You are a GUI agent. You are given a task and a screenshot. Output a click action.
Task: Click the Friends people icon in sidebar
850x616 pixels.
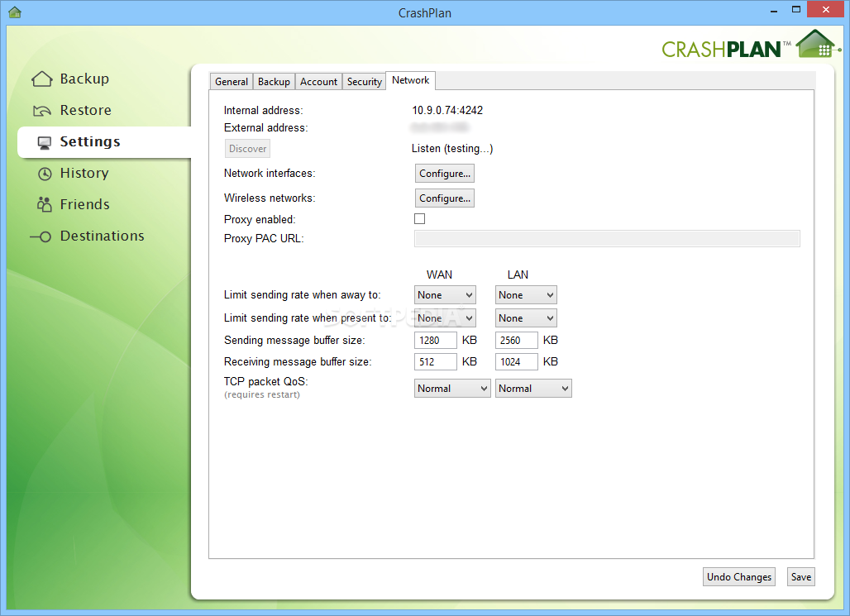(44, 204)
